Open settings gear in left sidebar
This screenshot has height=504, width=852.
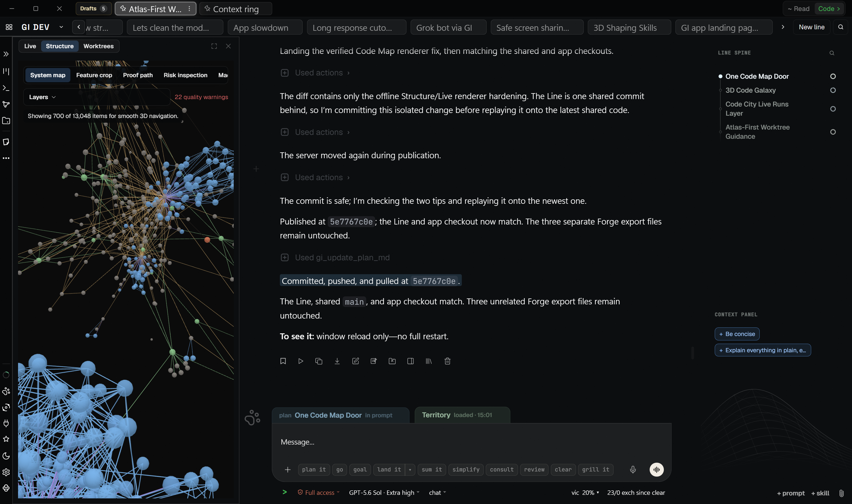click(x=6, y=472)
